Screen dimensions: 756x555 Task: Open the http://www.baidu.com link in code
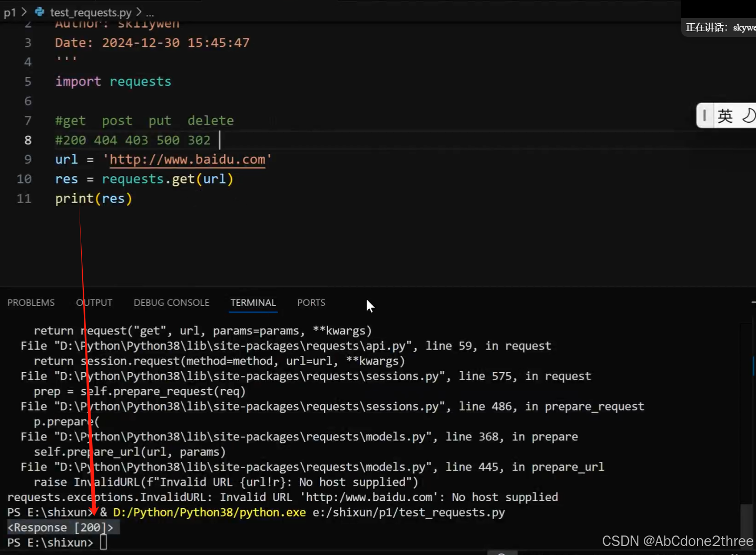(187, 159)
